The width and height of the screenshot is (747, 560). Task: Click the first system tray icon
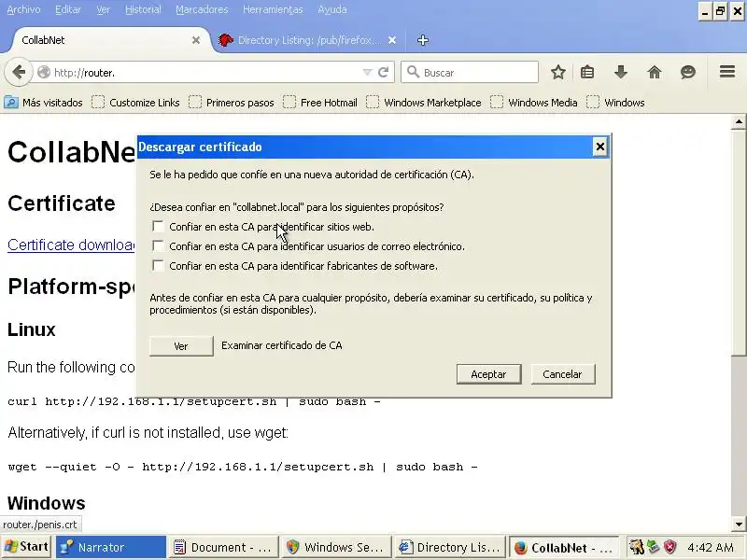tap(637, 547)
